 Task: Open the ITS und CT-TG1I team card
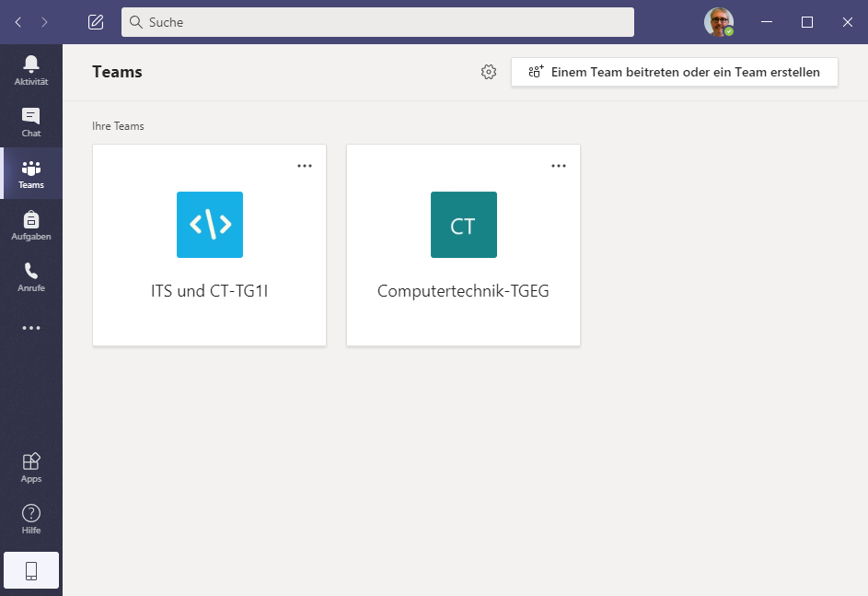click(210, 245)
